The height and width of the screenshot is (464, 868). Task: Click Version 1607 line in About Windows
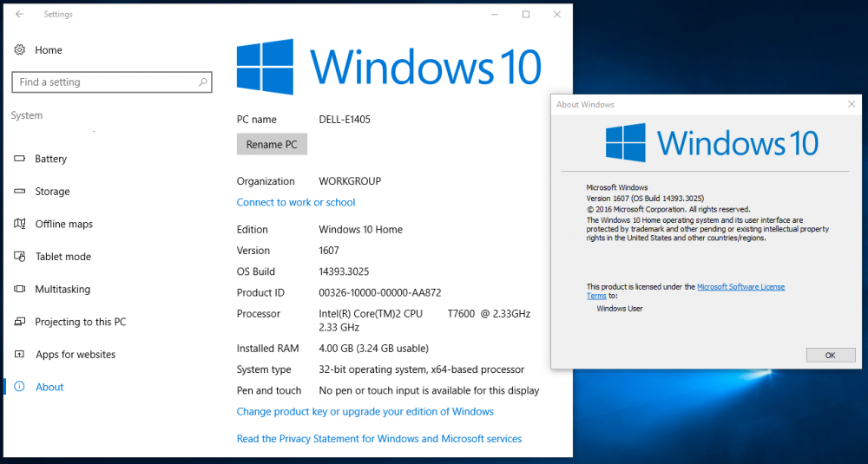[x=645, y=198]
